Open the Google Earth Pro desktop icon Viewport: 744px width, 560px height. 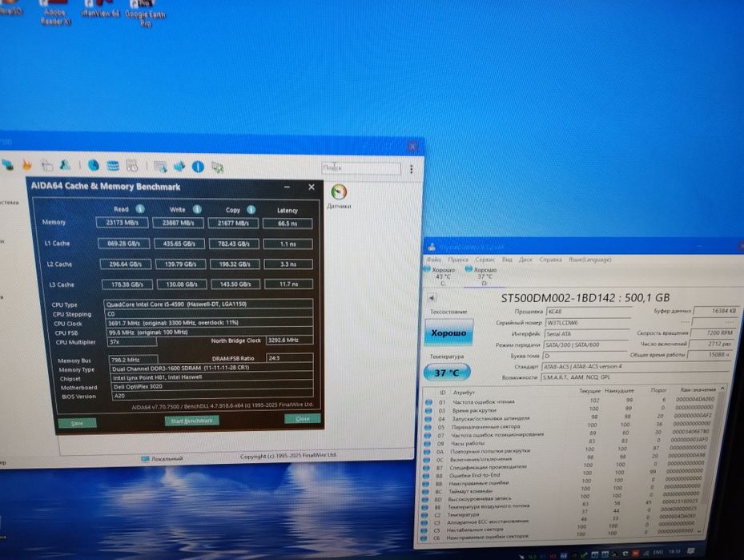(145, 14)
